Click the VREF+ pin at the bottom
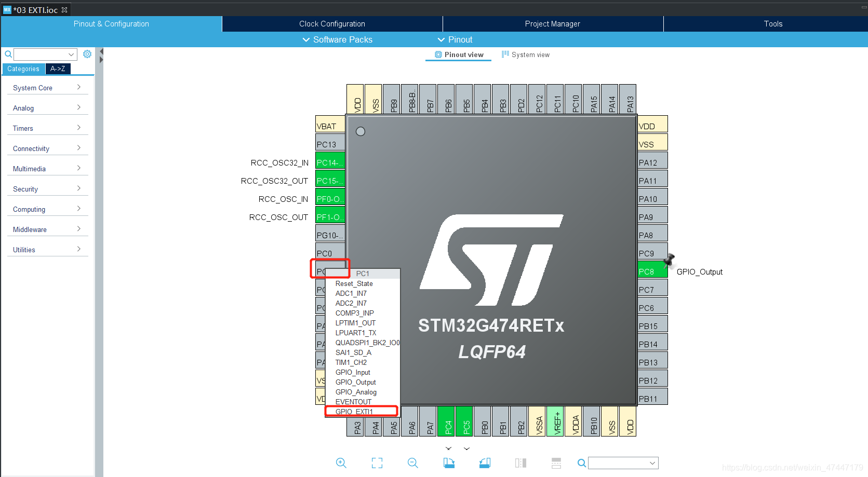 pos(555,421)
